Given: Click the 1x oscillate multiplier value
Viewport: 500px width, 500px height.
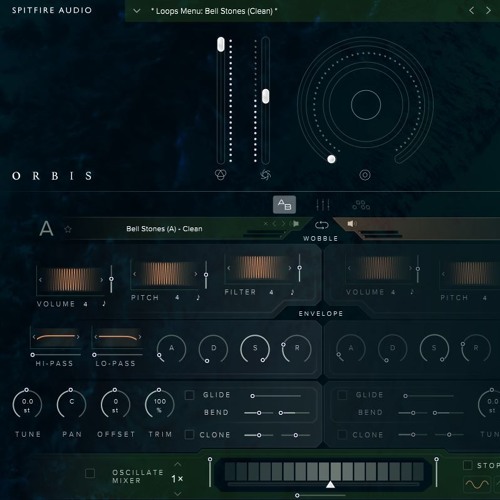Looking at the screenshot, I should click(x=177, y=479).
